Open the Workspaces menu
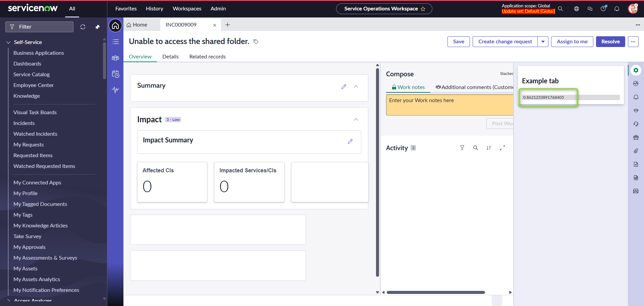This screenshot has width=644, height=306. [x=187, y=9]
